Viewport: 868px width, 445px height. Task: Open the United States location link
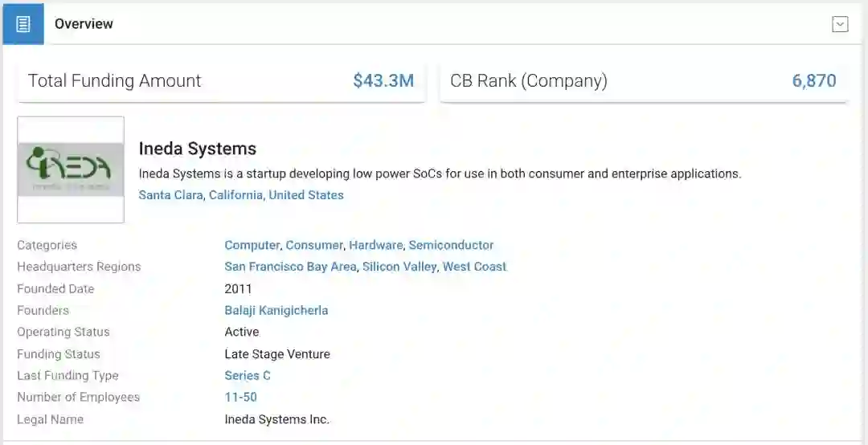306,195
